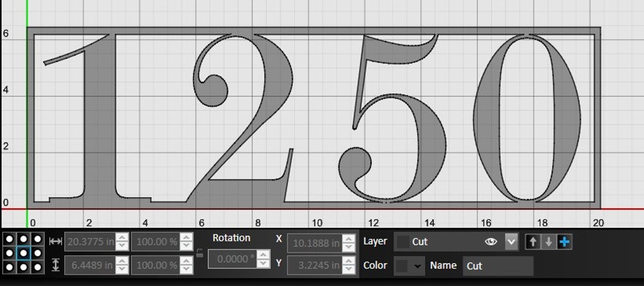Click the Color swatch box
The height and width of the screenshot is (286, 644).
tap(402, 266)
